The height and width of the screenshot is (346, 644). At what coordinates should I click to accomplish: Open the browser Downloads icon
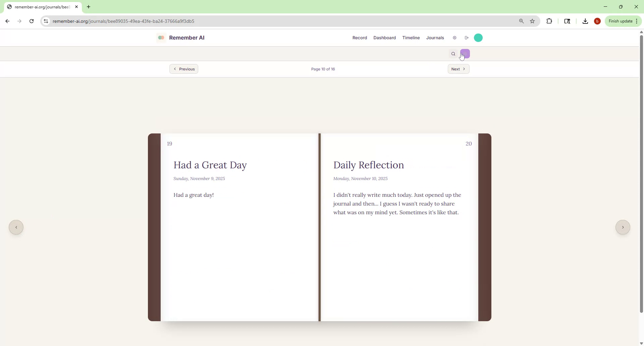click(585, 21)
